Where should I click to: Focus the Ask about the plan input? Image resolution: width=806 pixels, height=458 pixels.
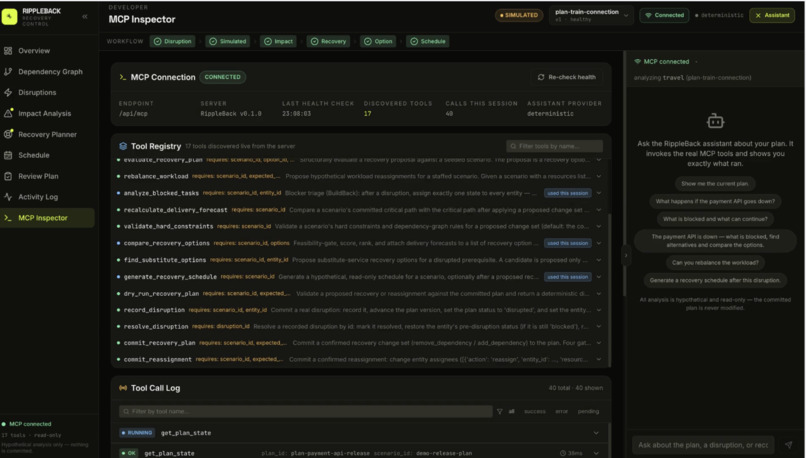703,445
